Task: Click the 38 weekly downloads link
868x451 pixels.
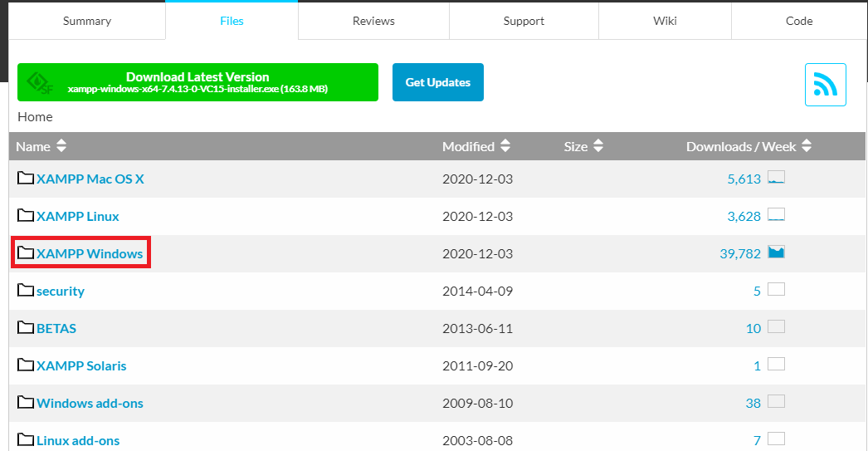Action: click(x=753, y=404)
